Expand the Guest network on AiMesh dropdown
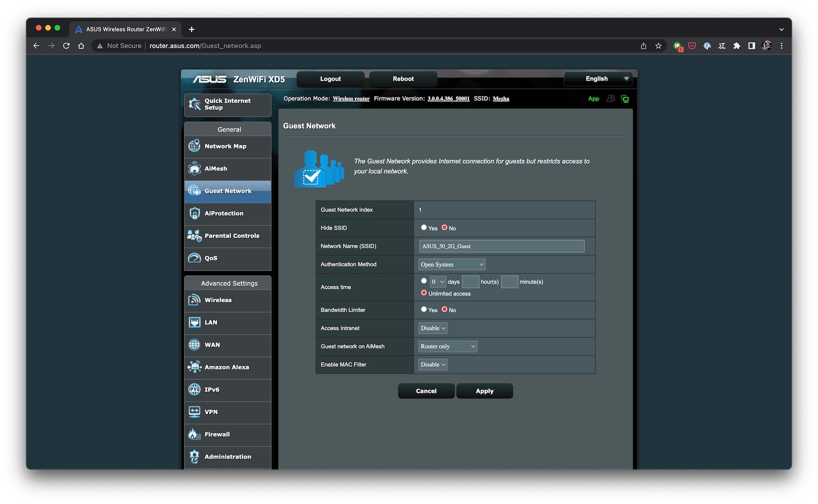 [448, 346]
